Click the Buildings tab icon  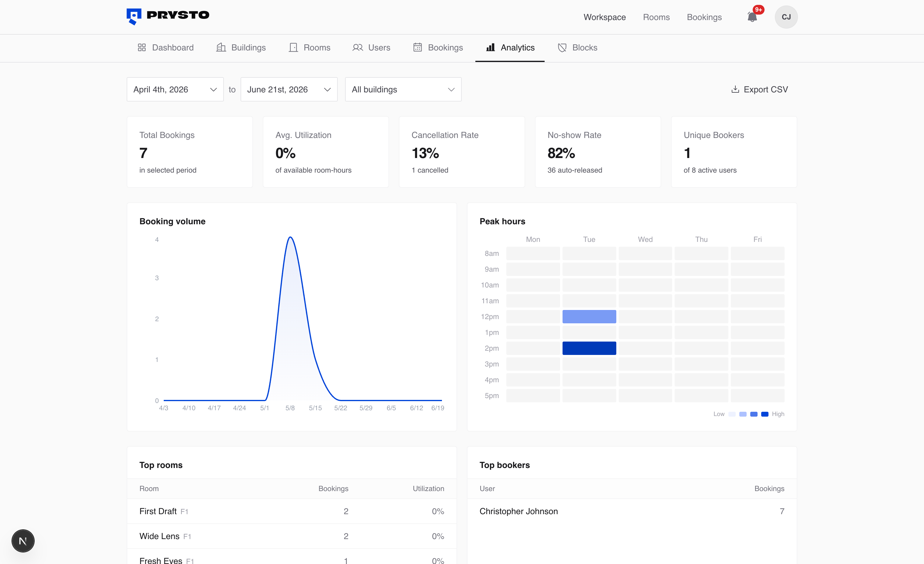click(221, 48)
